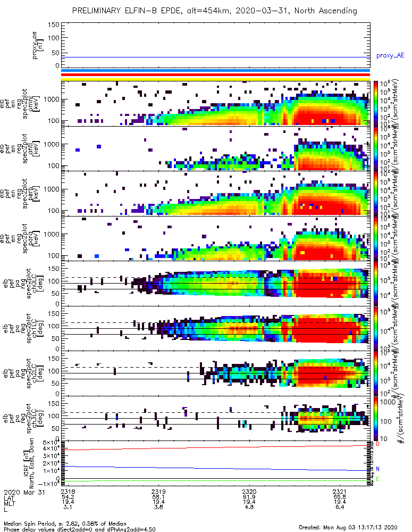
Task: Click color scale beside omni spectrogram
Action: coord(376,104)
